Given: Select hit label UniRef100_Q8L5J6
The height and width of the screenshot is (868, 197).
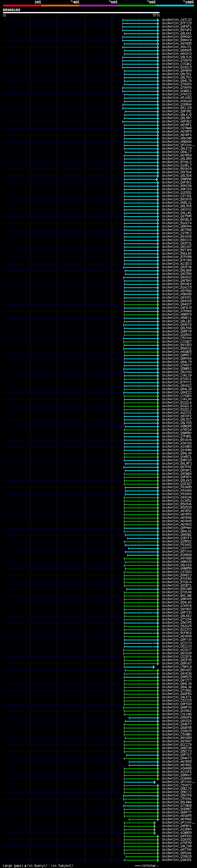Looking at the screenshot, I should point(177,57).
